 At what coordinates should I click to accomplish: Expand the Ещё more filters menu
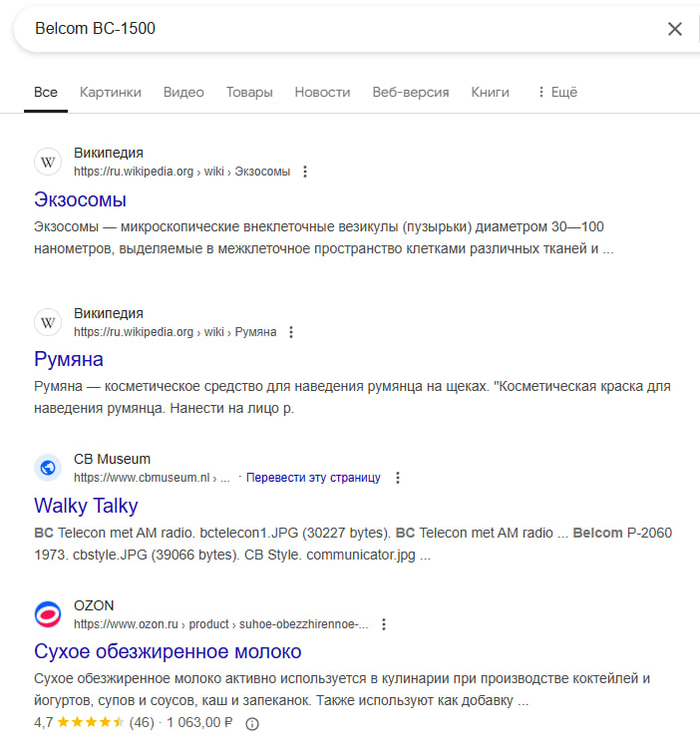click(556, 92)
